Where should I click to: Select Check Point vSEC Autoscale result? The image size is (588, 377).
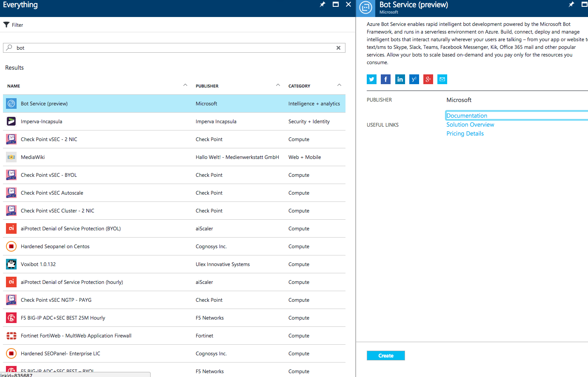[x=174, y=193]
